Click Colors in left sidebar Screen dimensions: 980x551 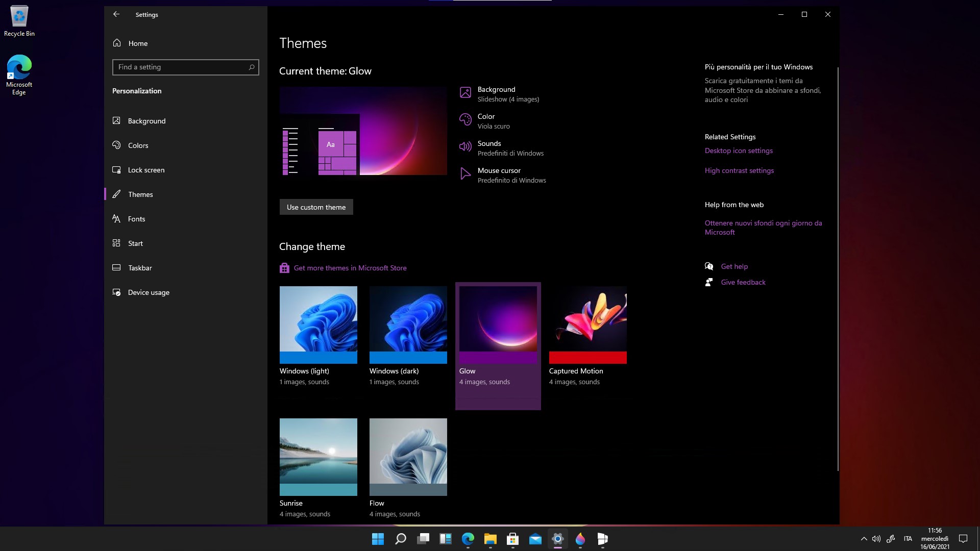pyautogui.click(x=138, y=145)
